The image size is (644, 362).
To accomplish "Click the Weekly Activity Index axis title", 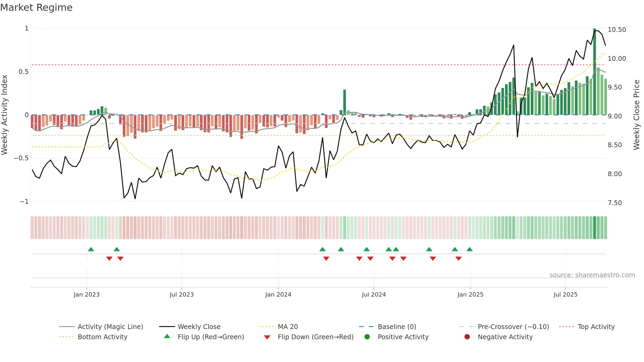I will tap(4, 115).
